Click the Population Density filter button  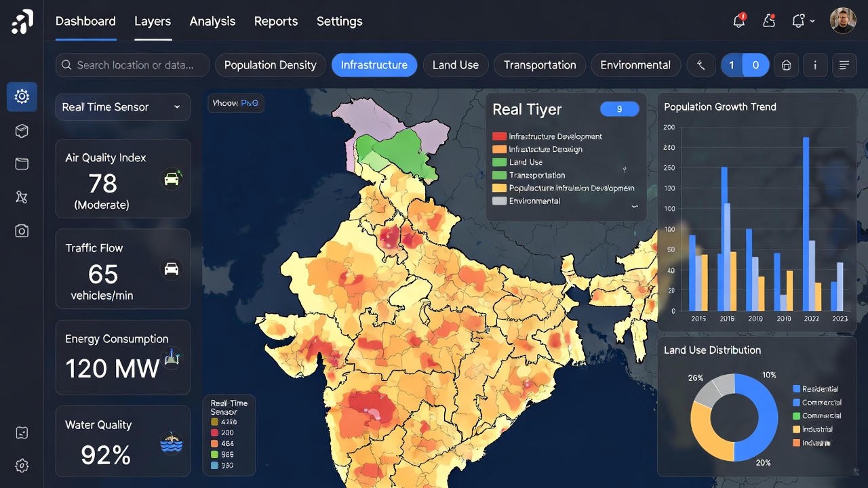(270, 65)
